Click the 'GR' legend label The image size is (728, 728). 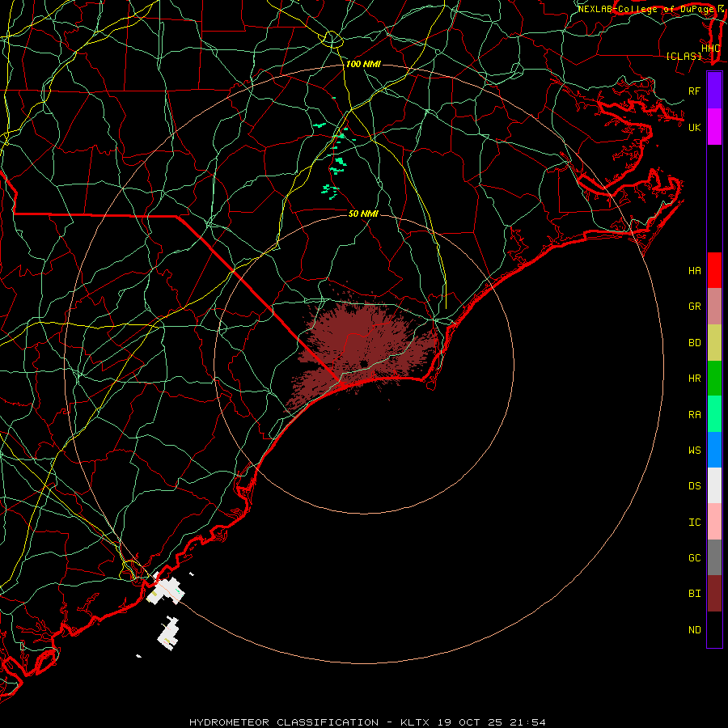(x=694, y=307)
